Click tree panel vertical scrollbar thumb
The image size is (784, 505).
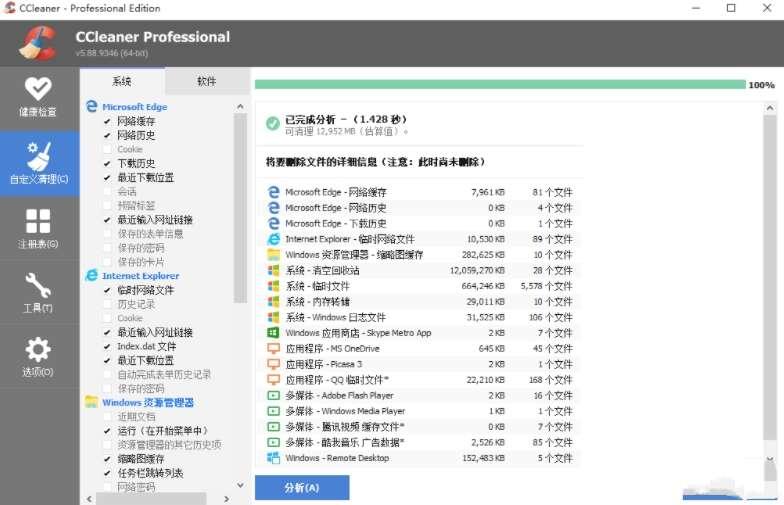pos(240,208)
